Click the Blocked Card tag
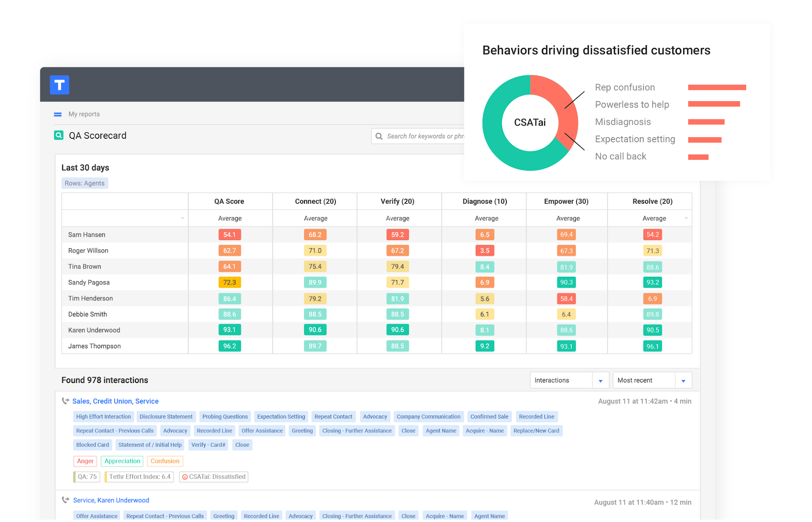812x522 pixels. point(92,445)
